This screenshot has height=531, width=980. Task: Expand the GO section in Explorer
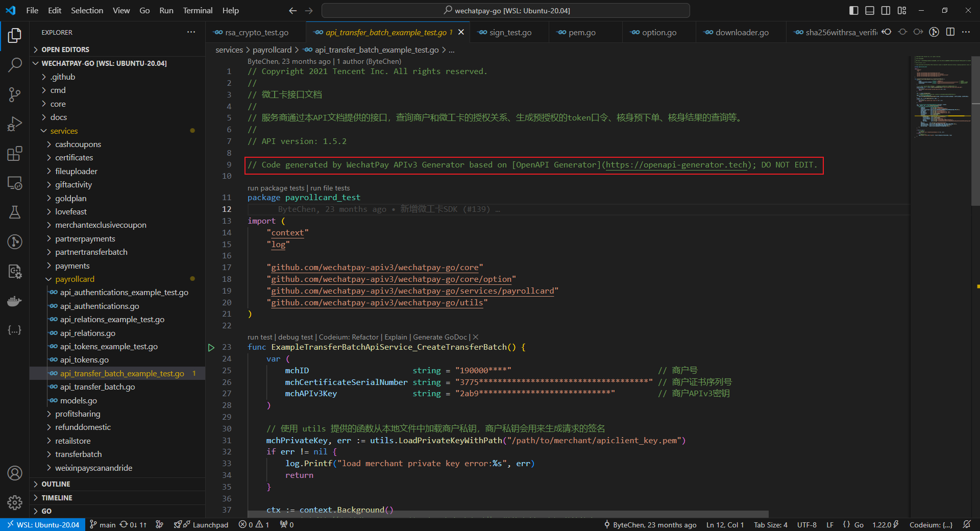click(117, 511)
